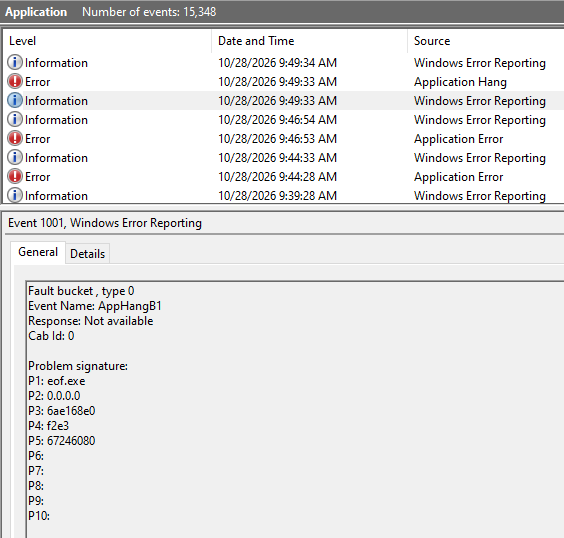Click the Error icon on the 9:44:28 AM row
The width and height of the screenshot is (564, 538).
click(x=15, y=177)
